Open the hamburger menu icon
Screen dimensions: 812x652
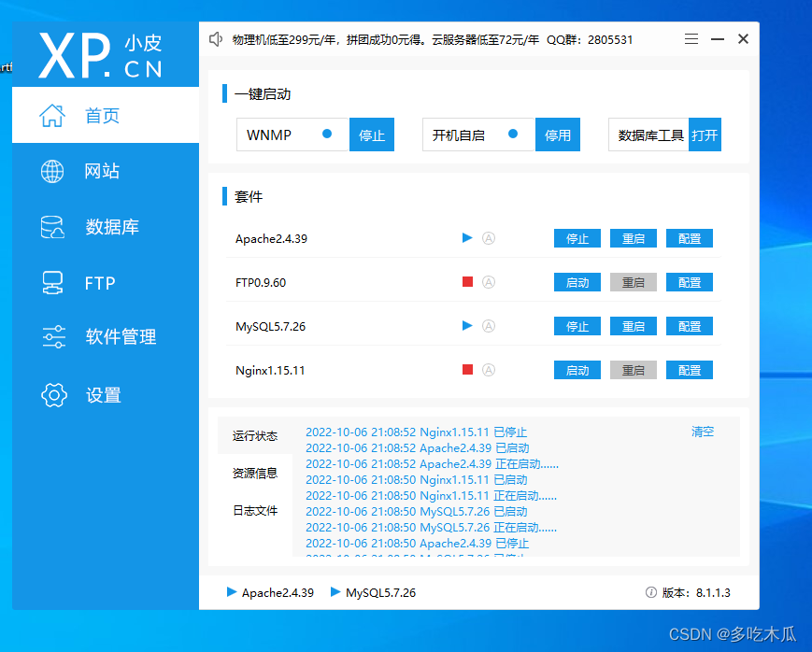tap(691, 39)
